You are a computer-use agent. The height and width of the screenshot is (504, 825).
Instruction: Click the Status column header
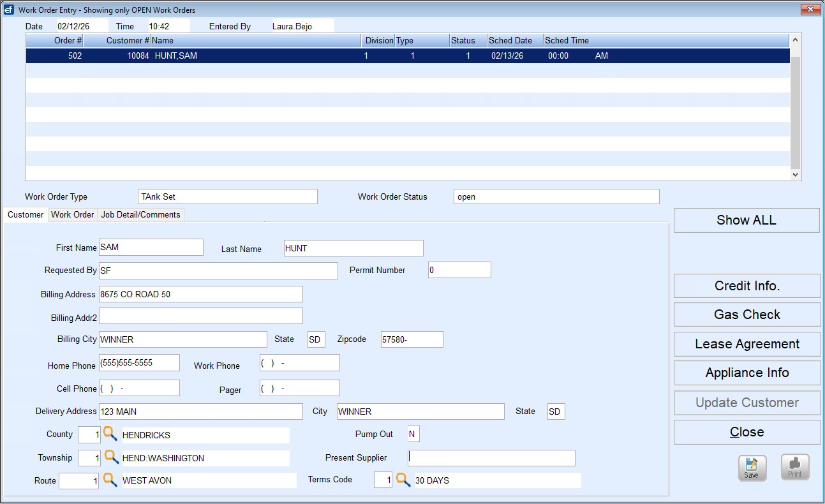[x=468, y=41]
